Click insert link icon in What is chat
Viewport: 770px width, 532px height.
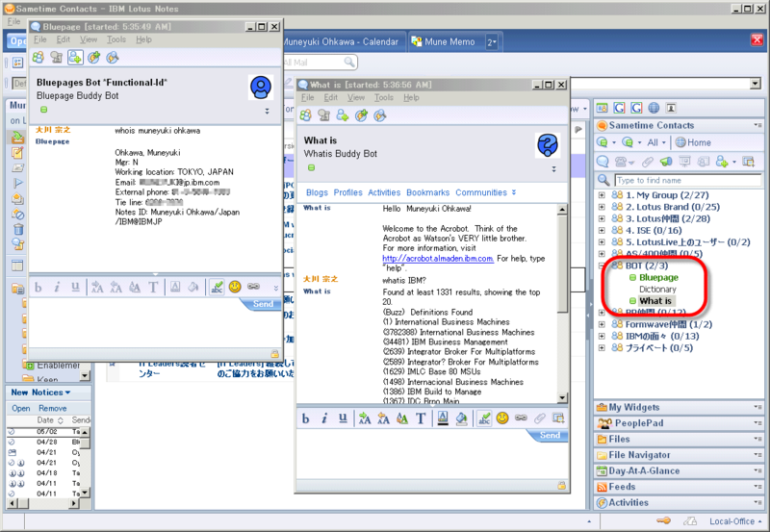click(521, 418)
